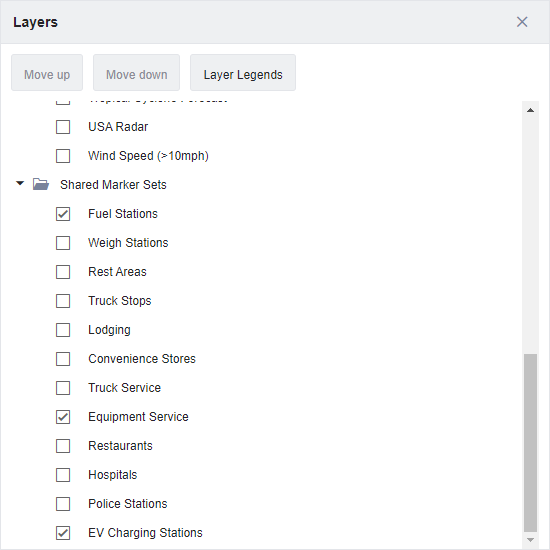The height and width of the screenshot is (550, 550).
Task: Check the Weigh Stations checkbox
Action: coord(63,243)
